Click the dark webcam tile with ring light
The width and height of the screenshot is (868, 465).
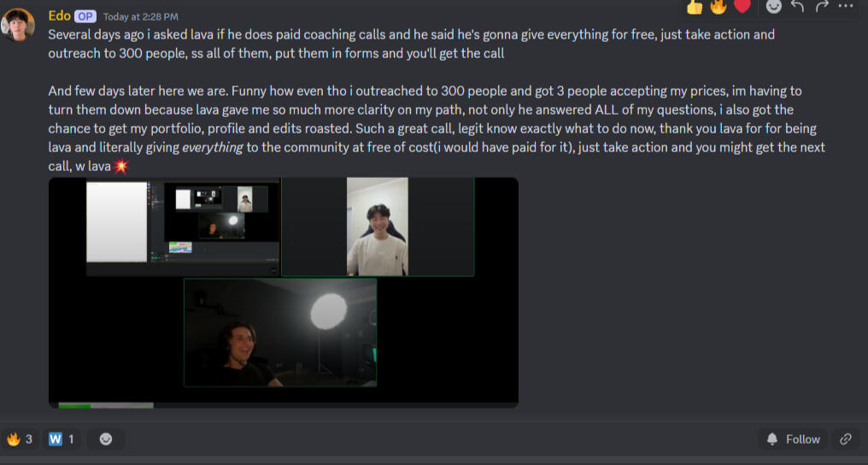click(x=280, y=333)
